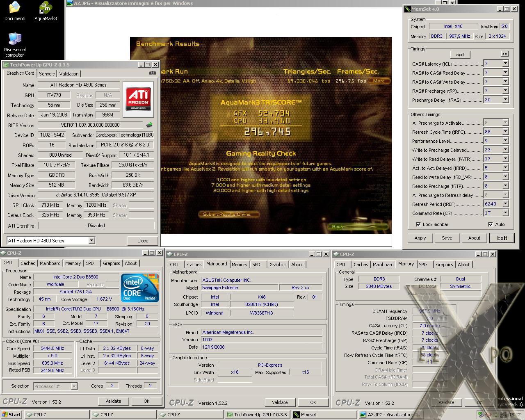Expand the RAS# Precharge (tRP) dropdown

505,91
